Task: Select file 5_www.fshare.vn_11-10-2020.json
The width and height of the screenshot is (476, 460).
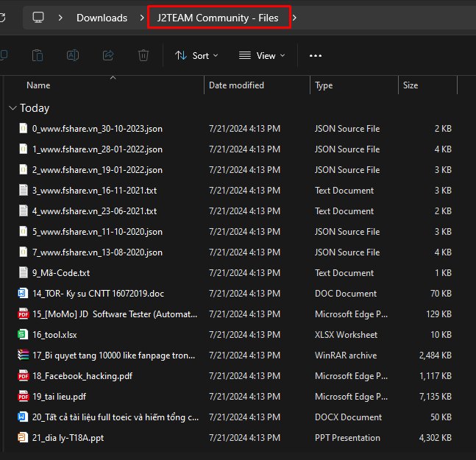Action: pos(97,232)
